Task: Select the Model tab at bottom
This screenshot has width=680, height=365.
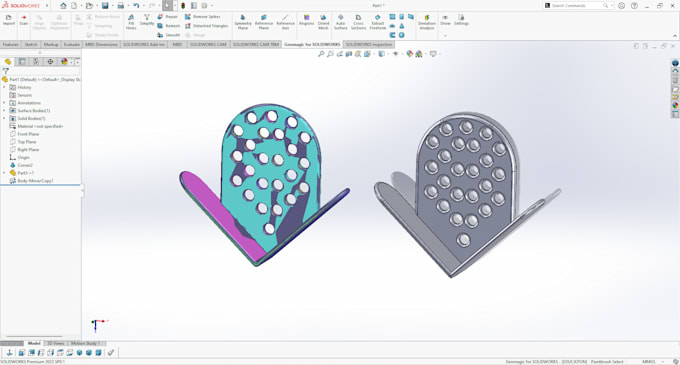Action: tap(34, 343)
